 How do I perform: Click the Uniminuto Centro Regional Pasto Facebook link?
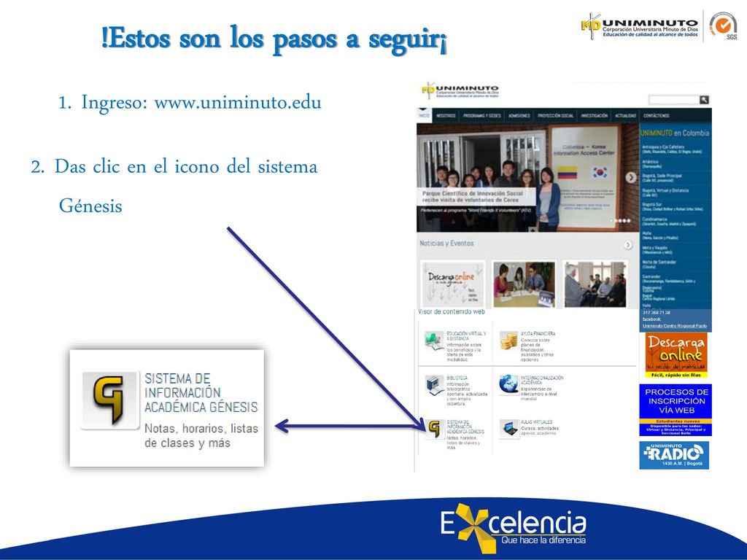click(x=674, y=326)
